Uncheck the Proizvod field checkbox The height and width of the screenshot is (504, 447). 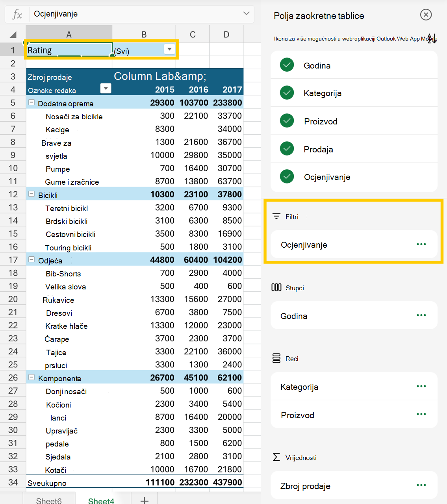[x=287, y=121]
